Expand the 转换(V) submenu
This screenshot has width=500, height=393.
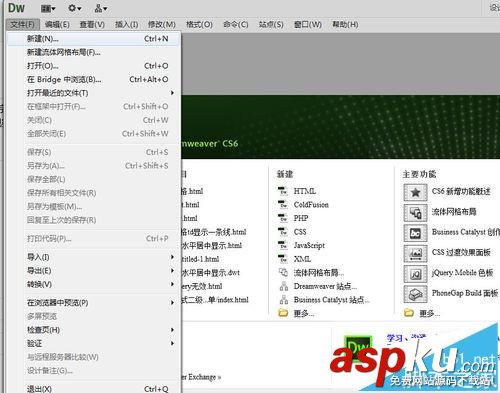point(93,284)
